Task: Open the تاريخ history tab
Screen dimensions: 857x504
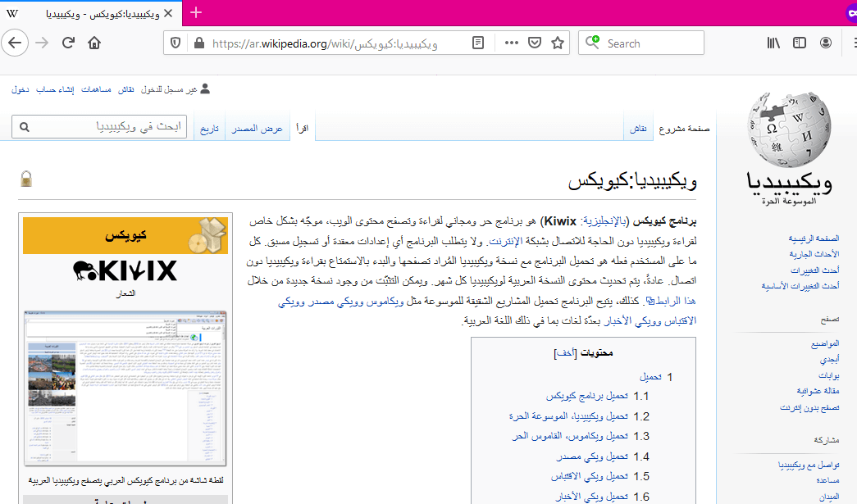Action: tap(209, 129)
